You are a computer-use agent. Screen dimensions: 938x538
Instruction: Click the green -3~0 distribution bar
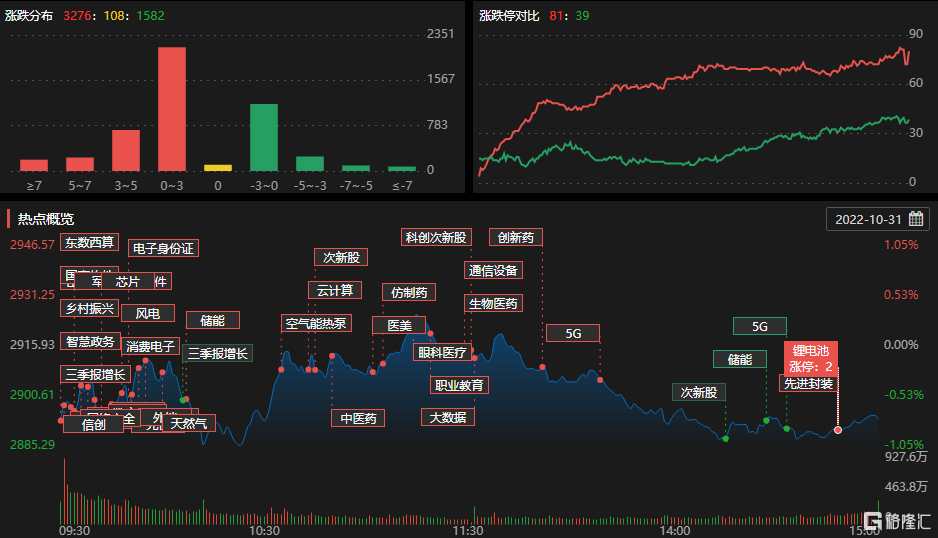[264, 138]
